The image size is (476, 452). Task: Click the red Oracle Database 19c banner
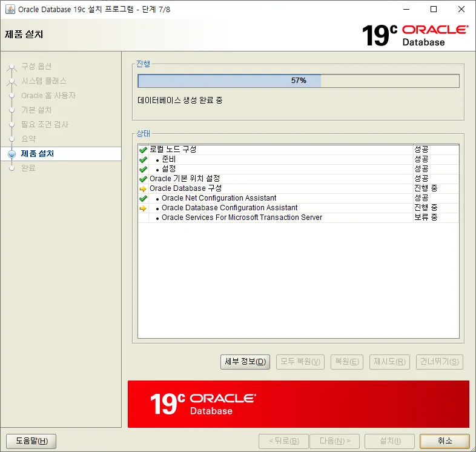(x=299, y=404)
